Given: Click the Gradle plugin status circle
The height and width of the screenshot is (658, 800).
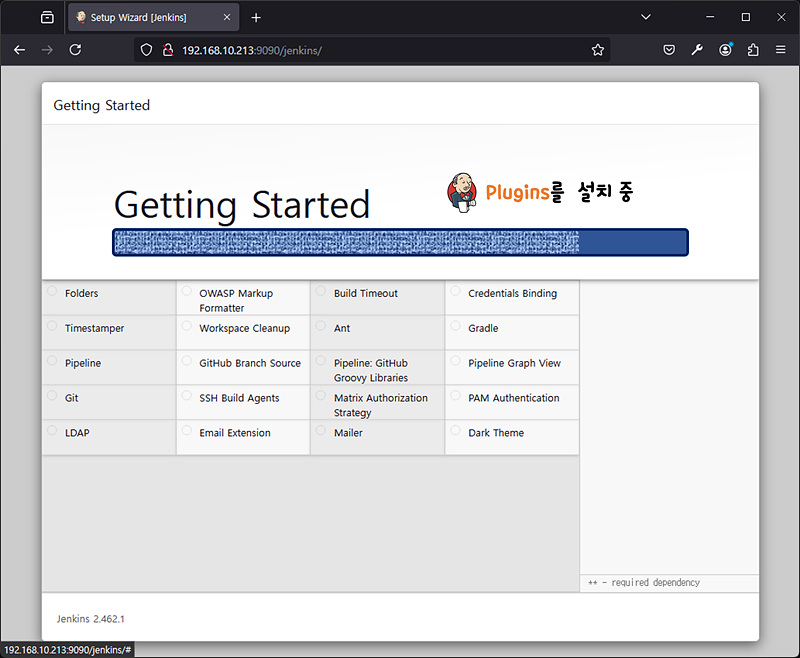Looking at the screenshot, I should coord(456,325).
